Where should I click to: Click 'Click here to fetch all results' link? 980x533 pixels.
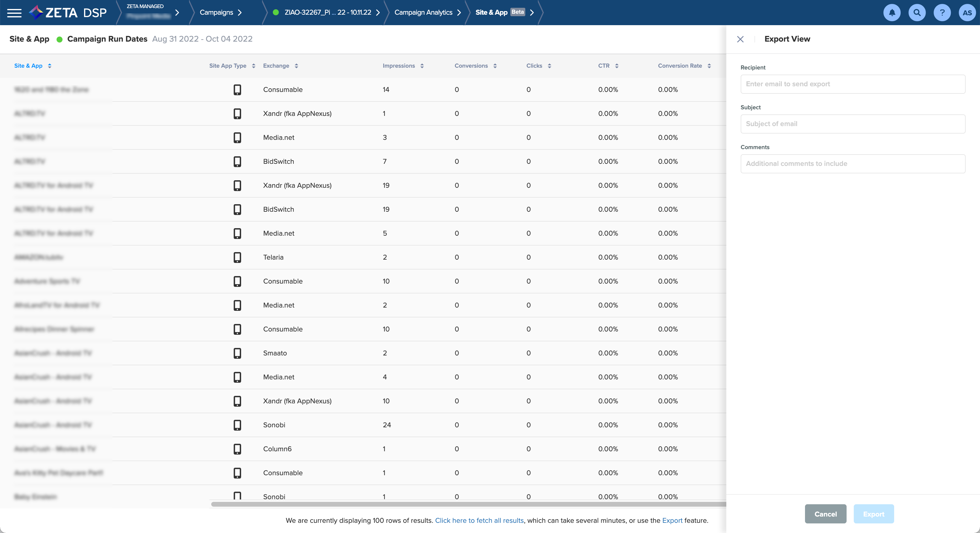click(479, 520)
